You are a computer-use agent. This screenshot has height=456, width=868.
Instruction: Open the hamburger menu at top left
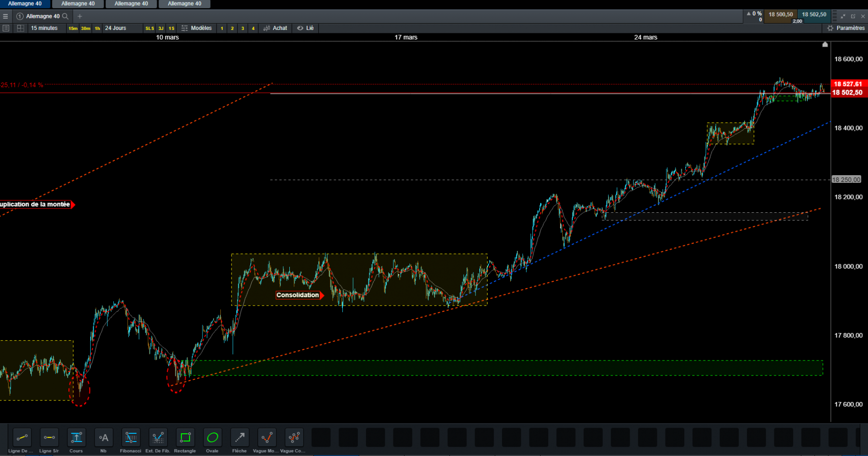coord(5,16)
